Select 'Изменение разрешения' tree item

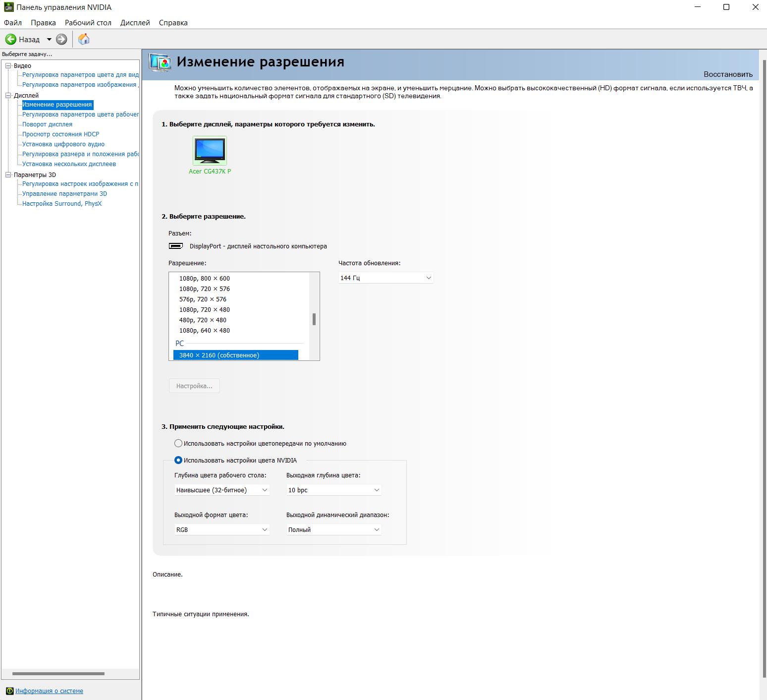point(57,105)
